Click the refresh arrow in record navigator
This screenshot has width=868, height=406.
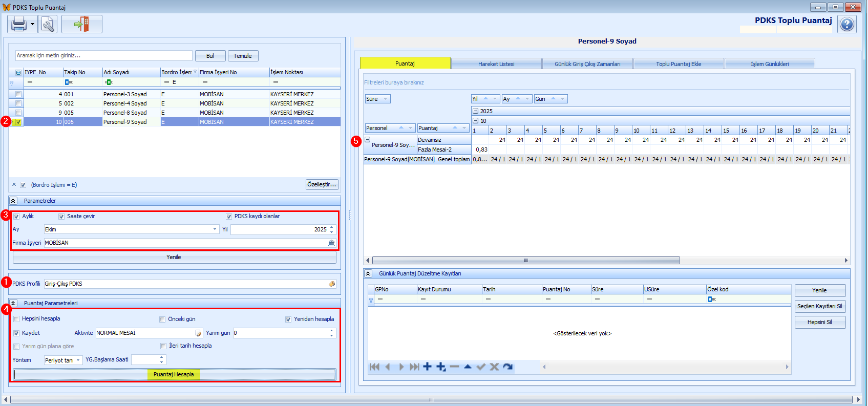[507, 367]
